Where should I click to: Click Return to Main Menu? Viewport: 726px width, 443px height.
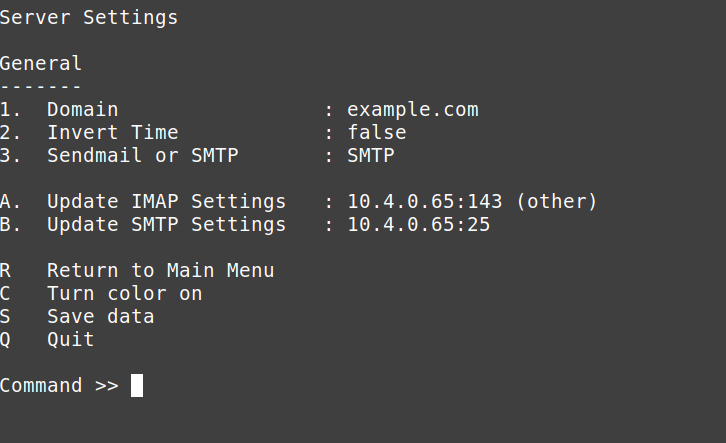pyautogui.click(x=160, y=271)
